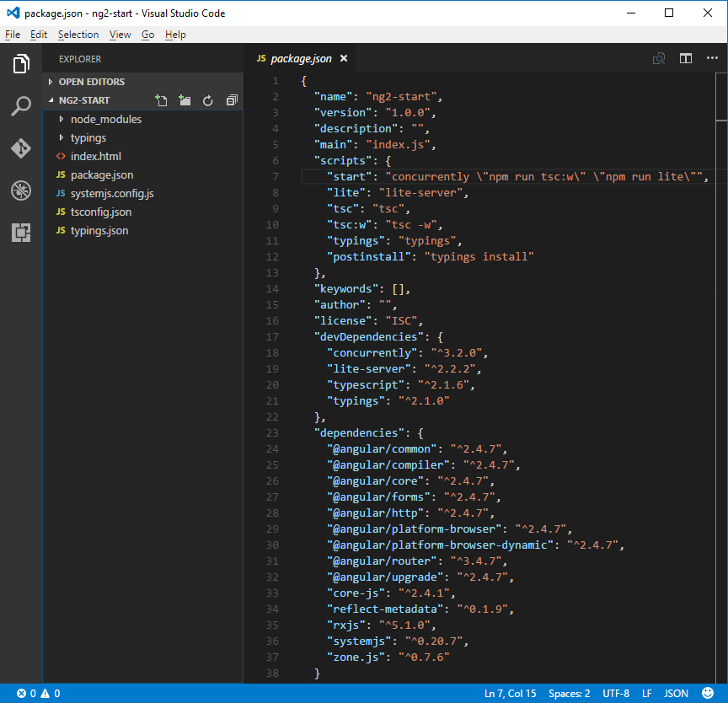The height and width of the screenshot is (703, 728).
Task: Click the index.html file icon
Action: [x=61, y=157]
